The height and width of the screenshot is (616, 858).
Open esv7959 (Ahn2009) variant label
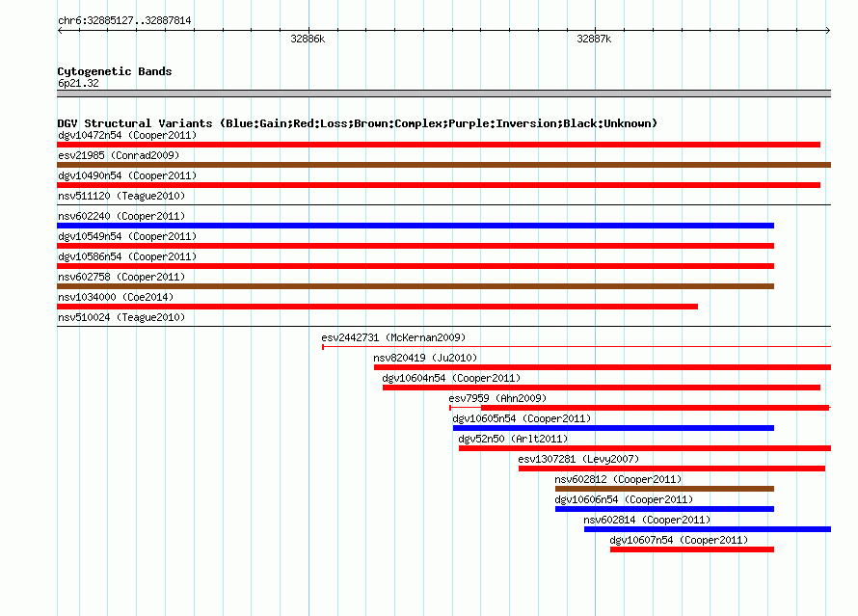pyautogui.click(x=497, y=398)
